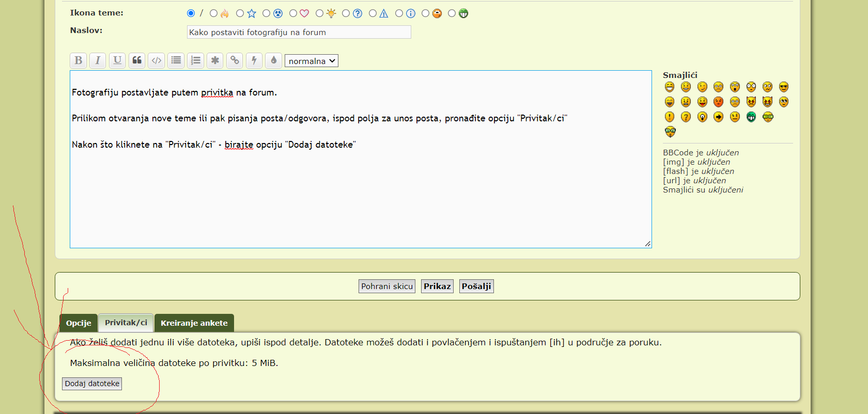868x414 pixels.
Task: Open the Kreiranje ankete tab
Action: tap(194, 323)
